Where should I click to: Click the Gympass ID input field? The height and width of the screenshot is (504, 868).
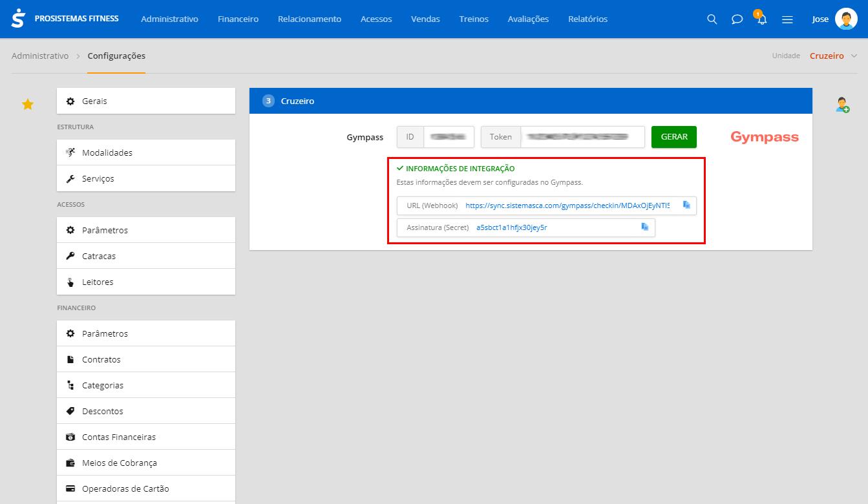coord(449,137)
